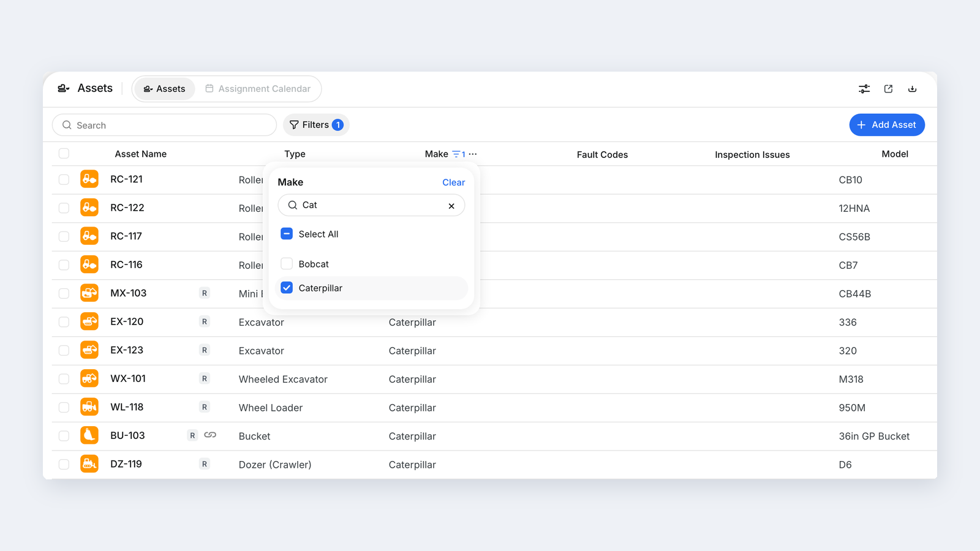Screen dimensions: 980x551
Task: Uncheck the Caterpillar option
Action: click(x=287, y=288)
